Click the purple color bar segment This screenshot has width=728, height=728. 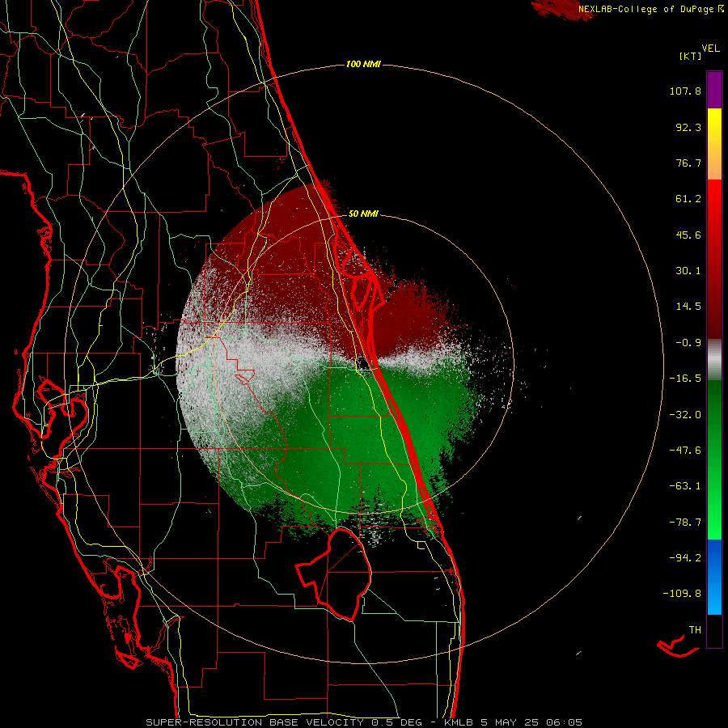(714, 91)
